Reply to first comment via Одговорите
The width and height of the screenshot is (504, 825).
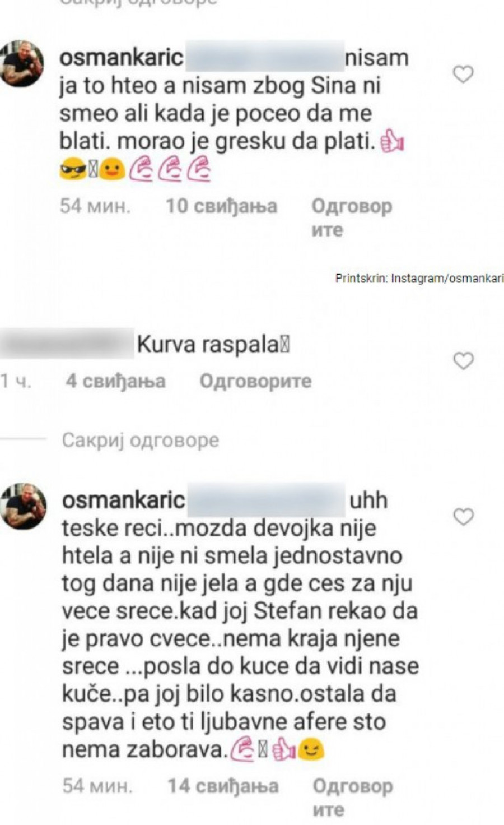tap(352, 218)
